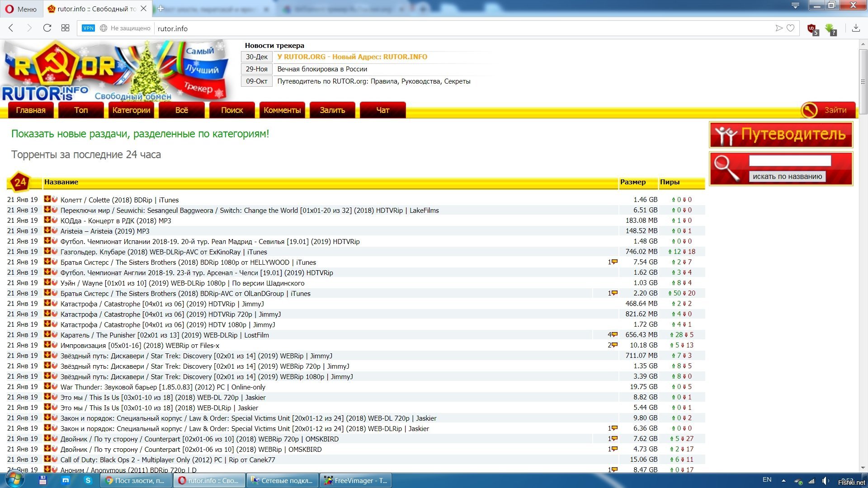Open Speed Dial grid icon
Image resolution: width=868 pixels, height=488 pixels.
65,28
